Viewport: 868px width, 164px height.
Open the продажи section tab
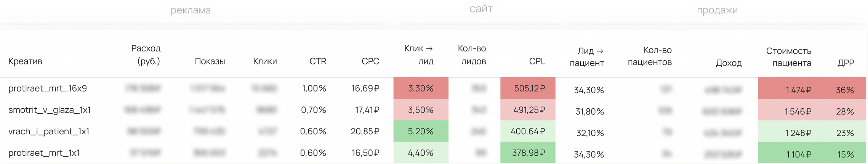[717, 10]
